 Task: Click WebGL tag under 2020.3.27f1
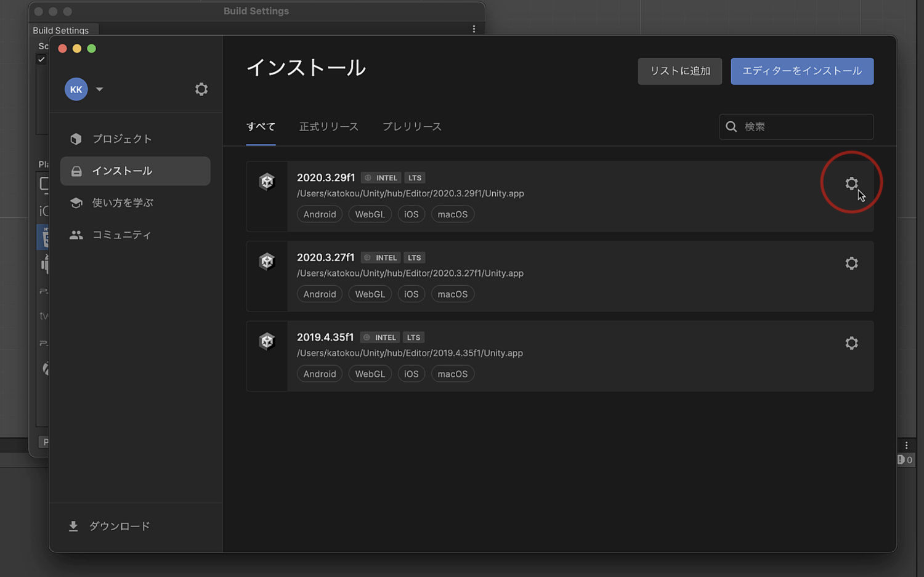coord(370,294)
